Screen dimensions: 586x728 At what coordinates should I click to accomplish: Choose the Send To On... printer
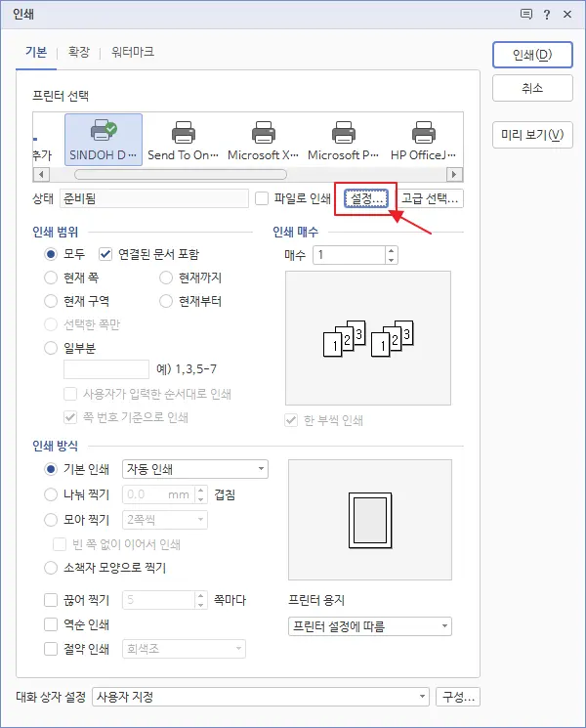[183, 140]
